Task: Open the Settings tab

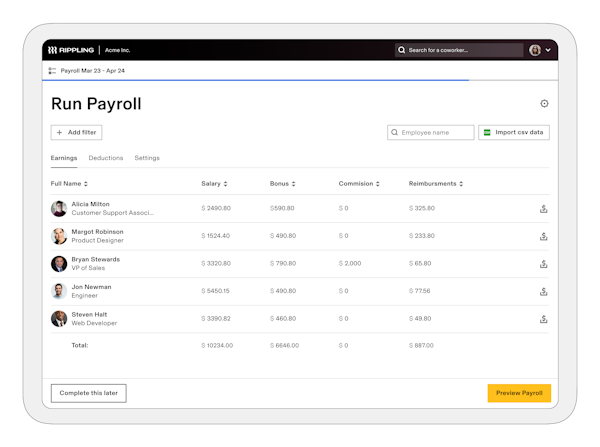Action: tap(147, 158)
